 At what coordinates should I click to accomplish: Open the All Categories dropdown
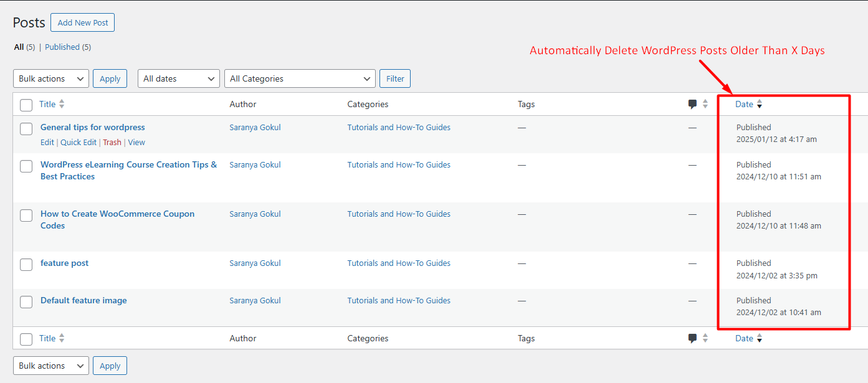(300, 78)
